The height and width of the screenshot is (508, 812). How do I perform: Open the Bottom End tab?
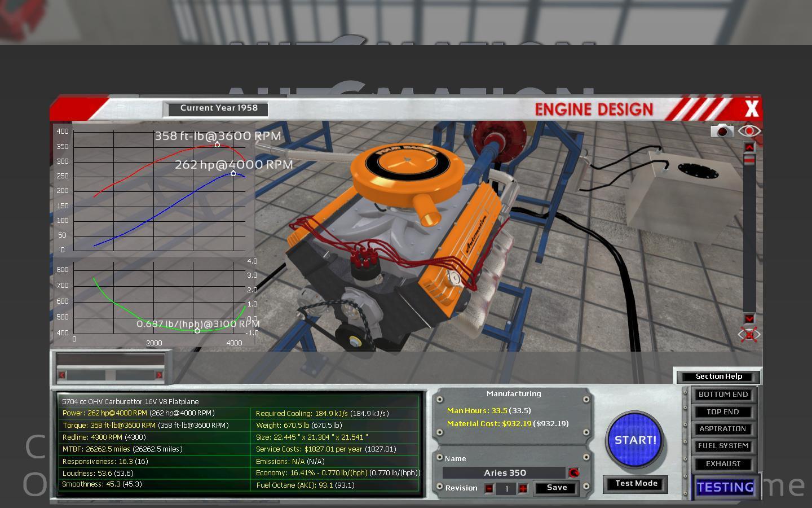[x=723, y=395]
